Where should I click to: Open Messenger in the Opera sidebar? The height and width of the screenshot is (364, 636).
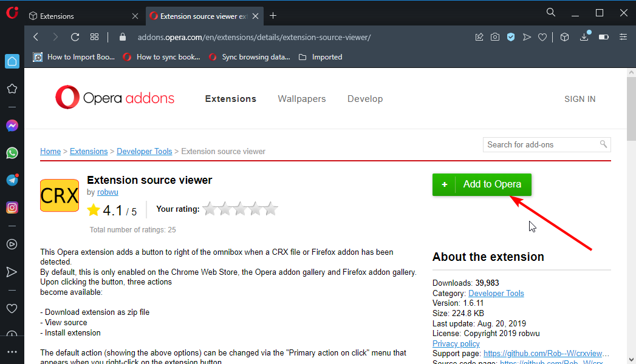click(12, 126)
